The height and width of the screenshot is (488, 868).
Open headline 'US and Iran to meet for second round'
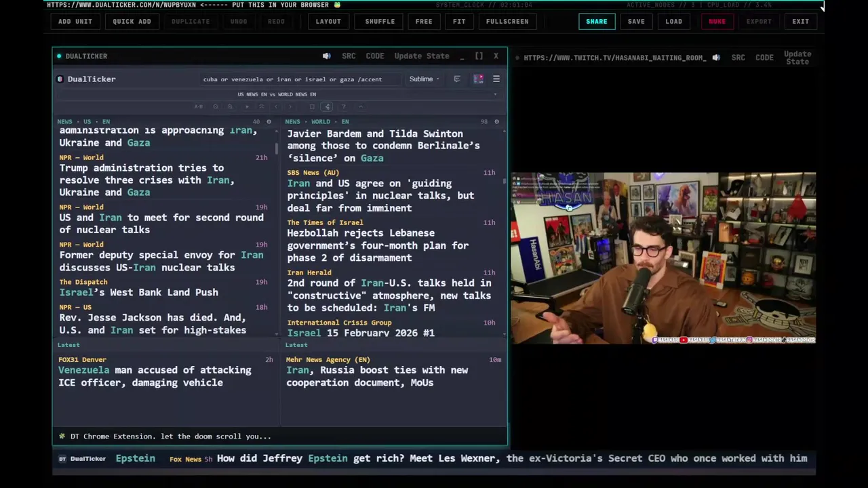[161, 224]
